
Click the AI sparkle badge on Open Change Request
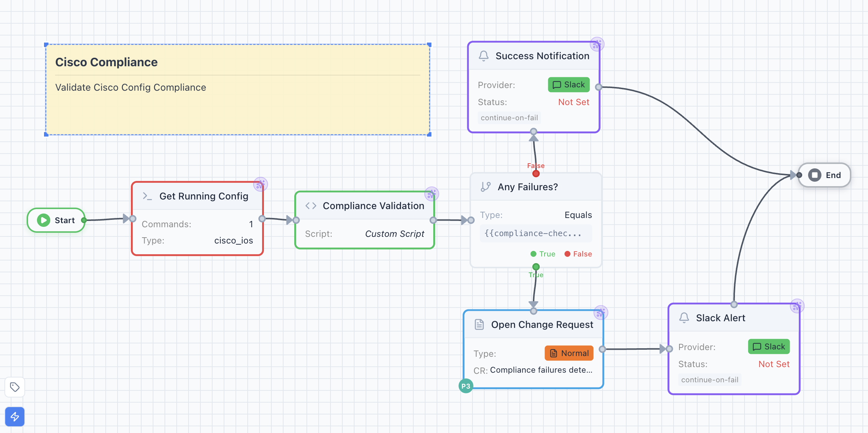point(601,313)
